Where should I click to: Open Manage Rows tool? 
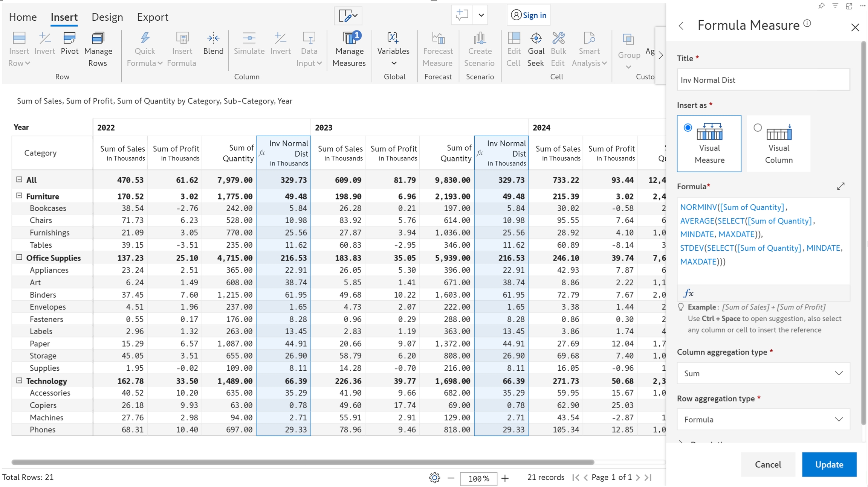[98, 49]
